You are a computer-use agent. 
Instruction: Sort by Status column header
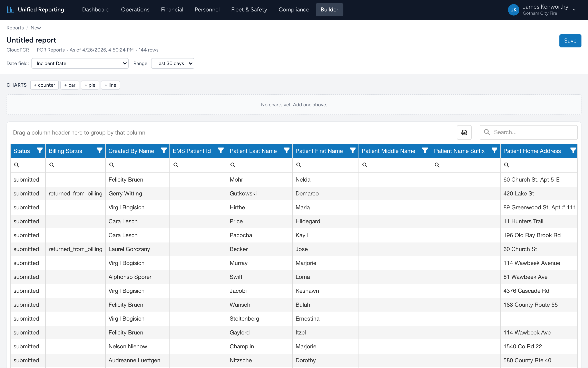coord(22,151)
